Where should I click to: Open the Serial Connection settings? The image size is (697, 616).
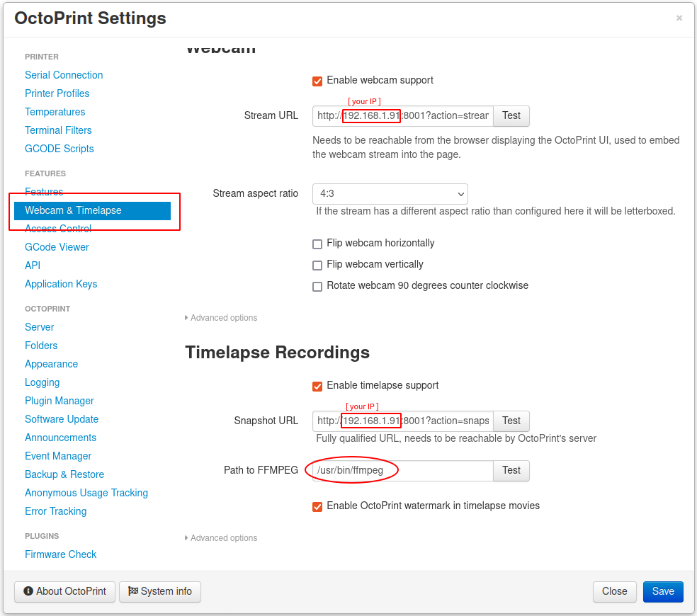coord(64,75)
